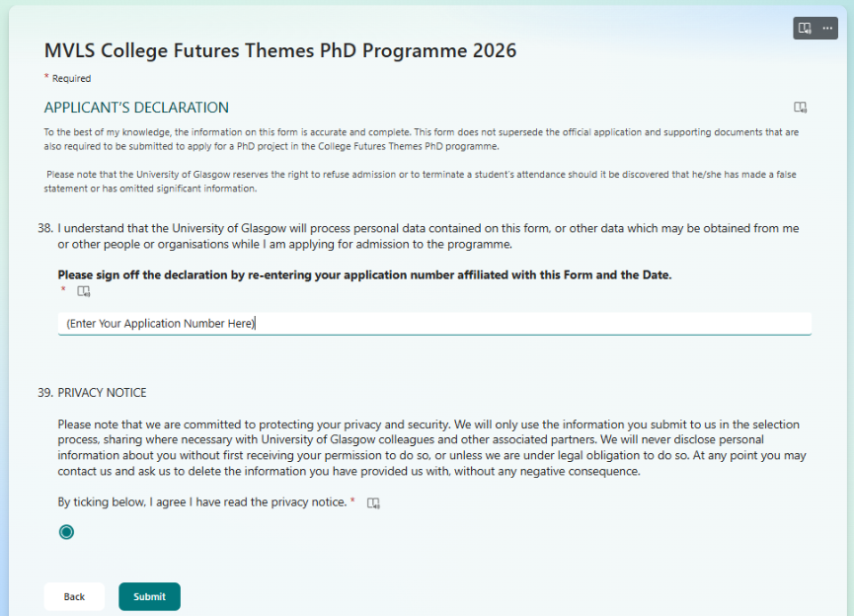The image size is (854, 616).
Task: Click Immersive Reader icon under question 38
Action: [84, 291]
